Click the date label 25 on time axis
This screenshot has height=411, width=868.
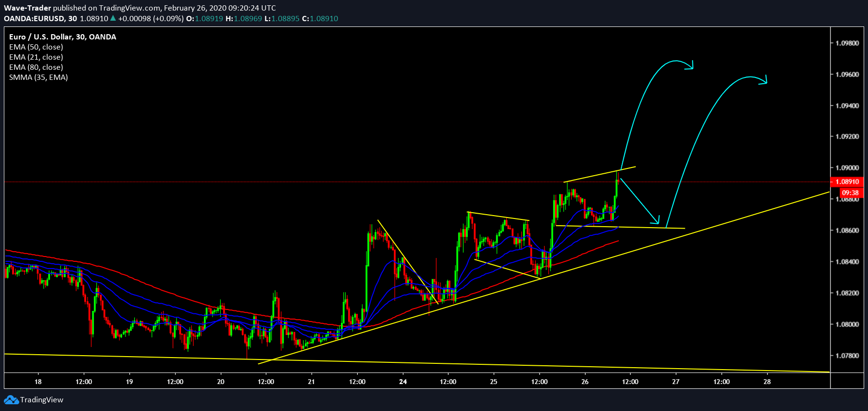click(x=494, y=382)
